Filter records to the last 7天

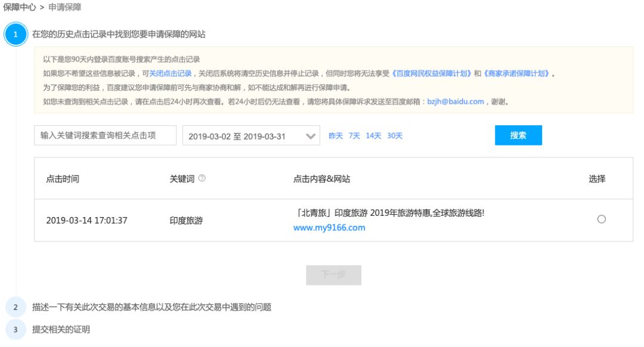click(354, 136)
